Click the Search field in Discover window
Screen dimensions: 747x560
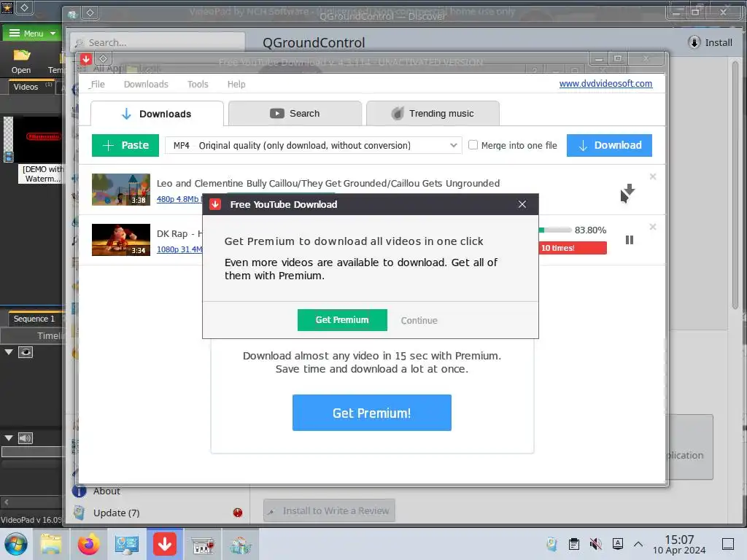(x=158, y=42)
